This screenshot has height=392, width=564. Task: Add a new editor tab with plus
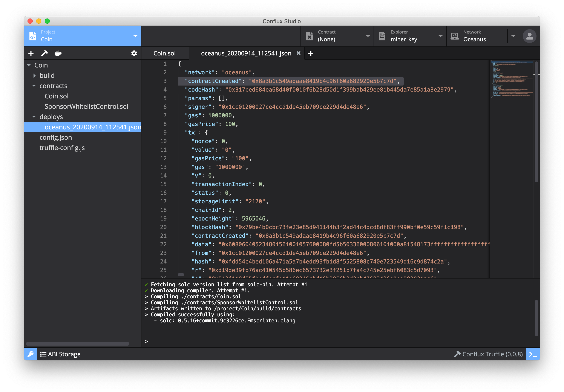tap(311, 53)
